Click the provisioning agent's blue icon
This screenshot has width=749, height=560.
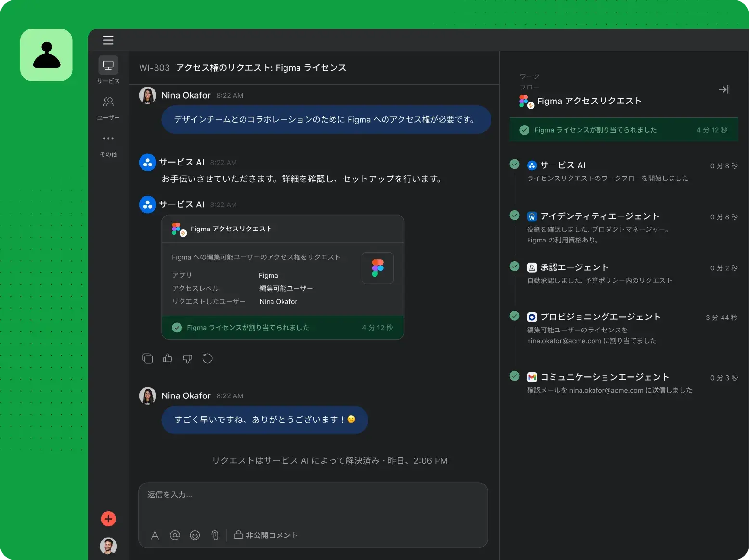pos(532,317)
